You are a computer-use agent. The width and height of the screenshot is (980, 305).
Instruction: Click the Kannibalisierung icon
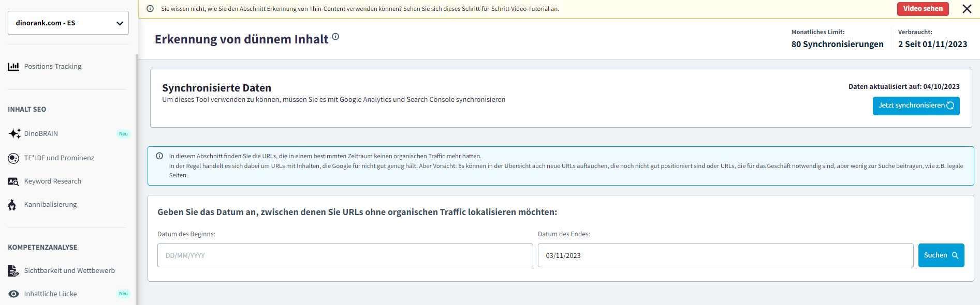(x=12, y=205)
